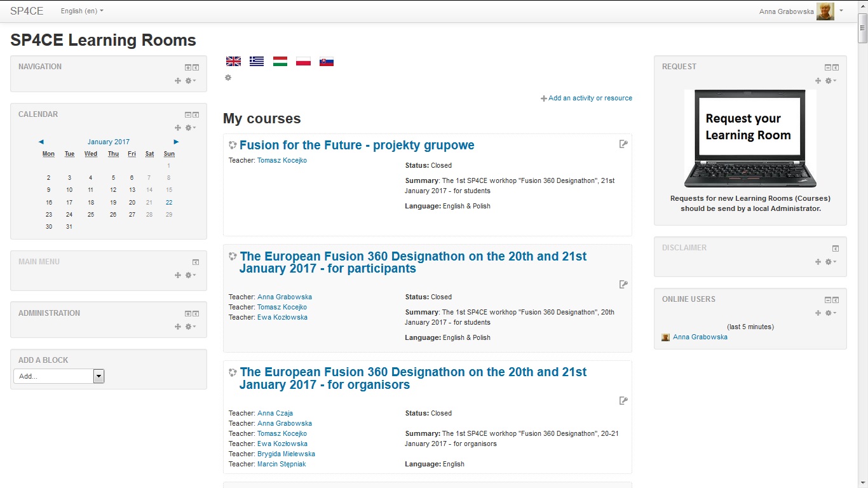
Task: Click the Greek flag
Action: coord(257,62)
